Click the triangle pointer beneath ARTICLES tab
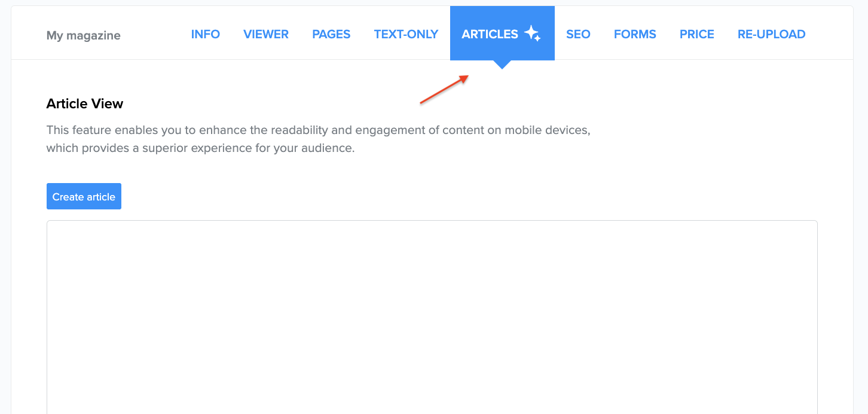The height and width of the screenshot is (414, 868). coord(502,65)
